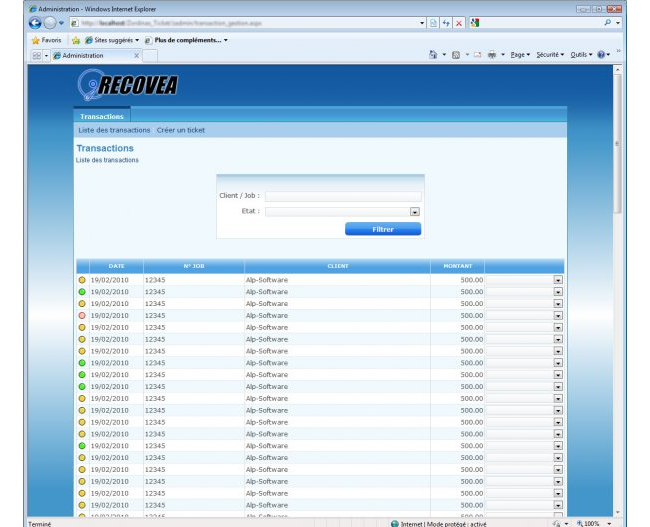This screenshot has height=527, width=650.
Task: Click the red stop loading icon
Action: tap(459, 23)
